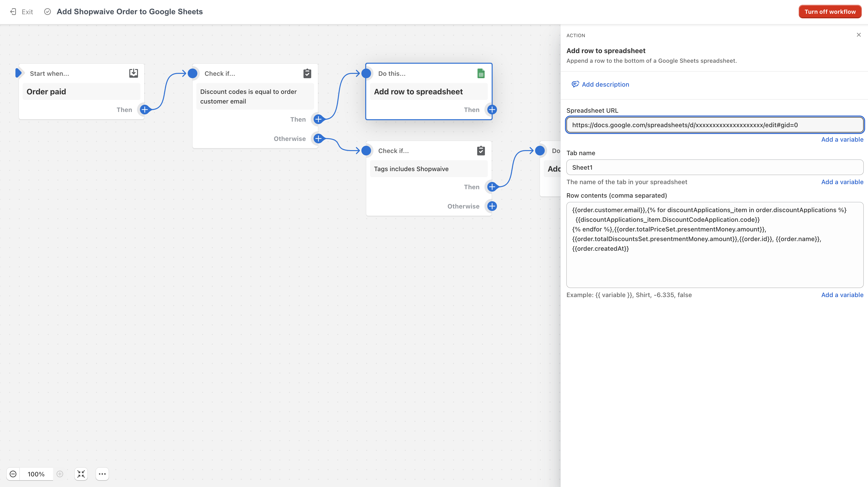The width and height of the screenshot is (868, 487).
Task: Close the Action side panel
Action: [859, 35]
